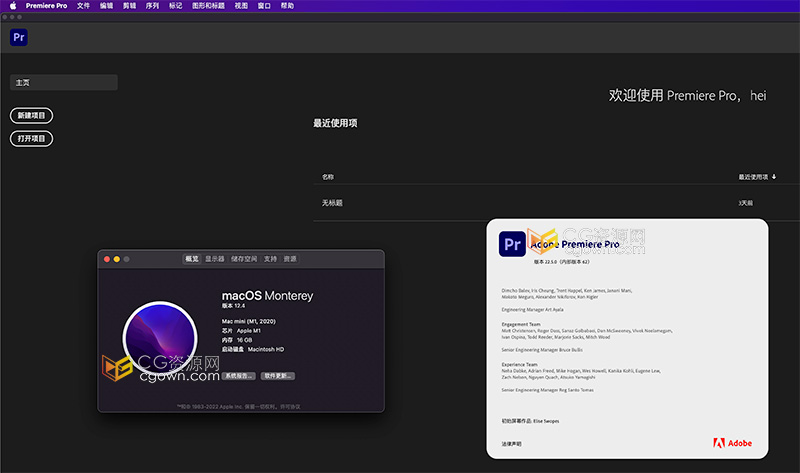
Task: Click 法律声明 link in About dialog
Action: pyautogui.click(x=511, y=444)
